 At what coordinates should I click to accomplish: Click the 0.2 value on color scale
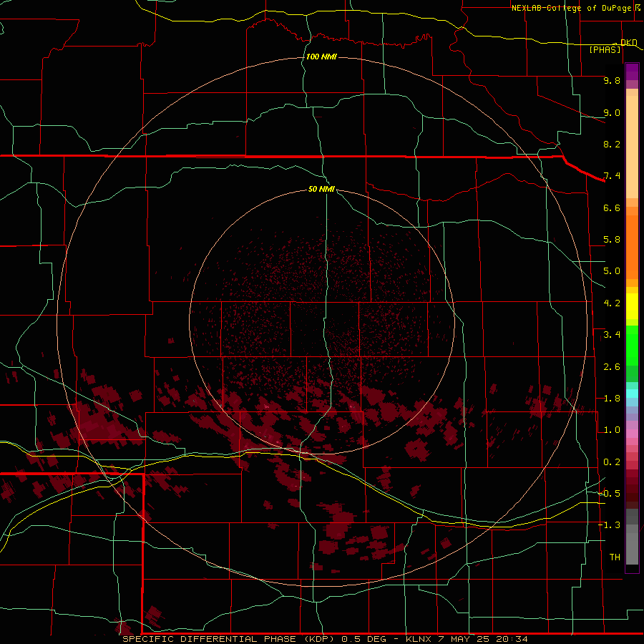[612, 462]
